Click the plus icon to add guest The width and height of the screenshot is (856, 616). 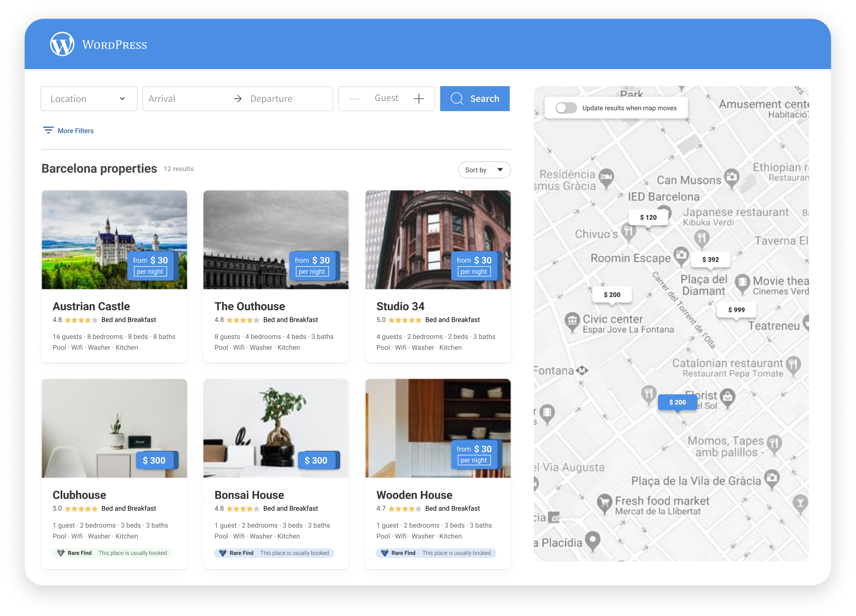click(419, 99)
